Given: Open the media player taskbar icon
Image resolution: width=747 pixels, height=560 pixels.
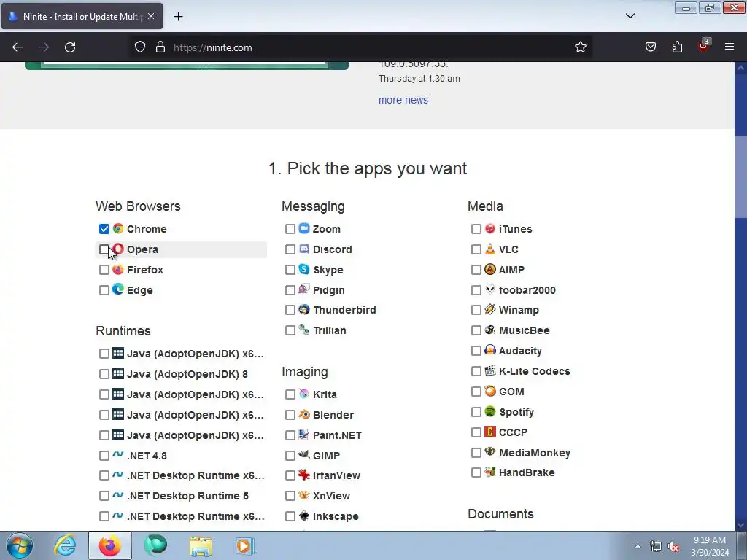Looking at the screenshot, I should (x=245, y=545).
